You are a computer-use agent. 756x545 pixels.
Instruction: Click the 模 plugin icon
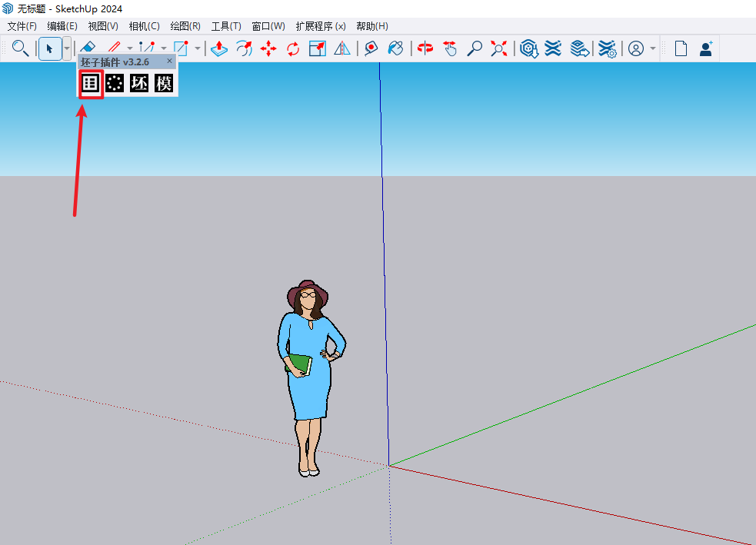(x=164, y=83)
